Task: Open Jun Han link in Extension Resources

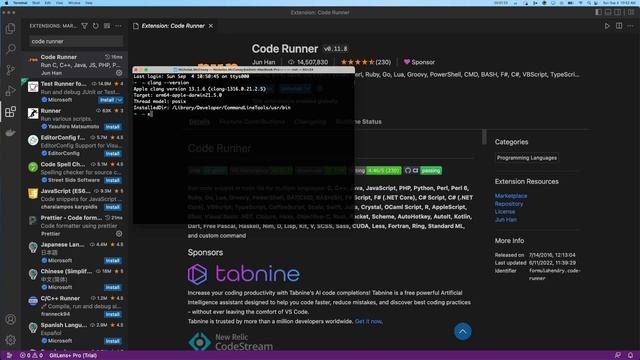Action: pyautogui.click(x=506, y=220)
